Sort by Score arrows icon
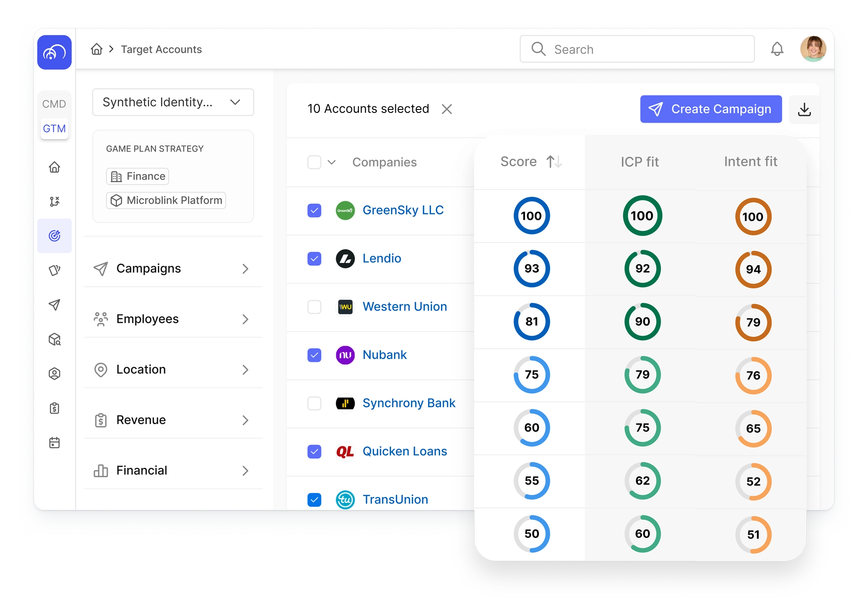 554,162
